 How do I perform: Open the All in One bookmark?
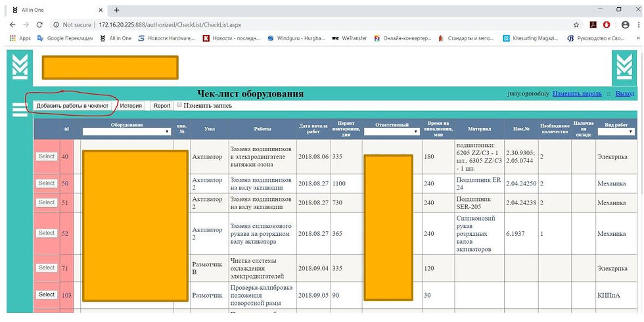click(x=115, y=38)
